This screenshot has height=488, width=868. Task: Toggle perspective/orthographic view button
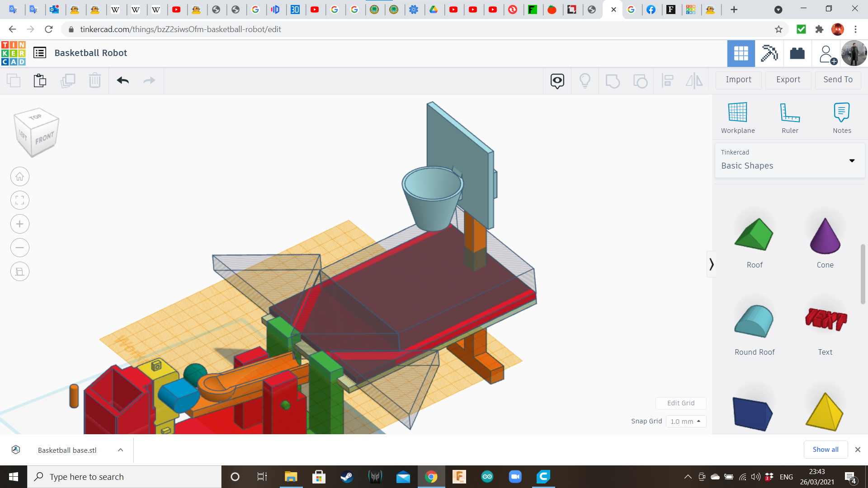[20, 272]
